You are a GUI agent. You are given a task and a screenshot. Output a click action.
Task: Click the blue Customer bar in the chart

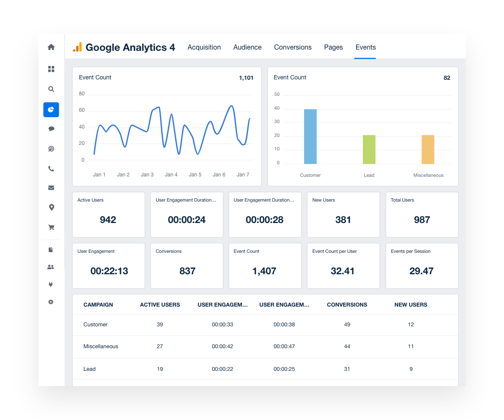point(310,136)
